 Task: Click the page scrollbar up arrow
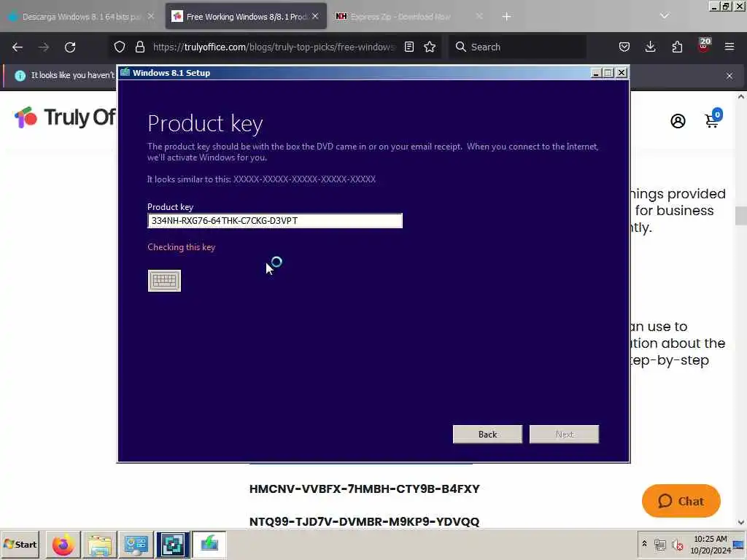click(x=741, y=97)
